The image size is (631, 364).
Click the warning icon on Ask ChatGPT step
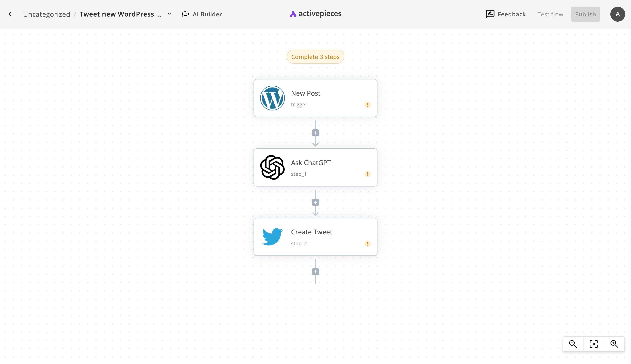[x=367, y=174]
